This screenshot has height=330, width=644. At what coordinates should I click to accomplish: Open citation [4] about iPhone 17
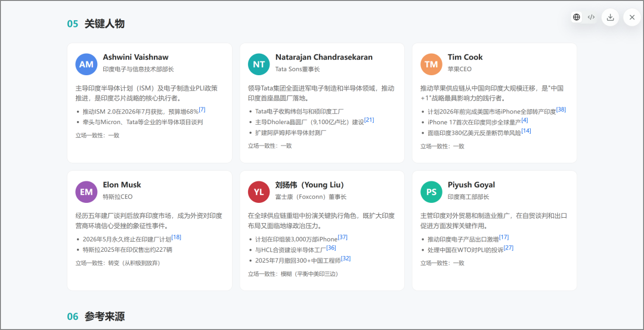[525, 120]
